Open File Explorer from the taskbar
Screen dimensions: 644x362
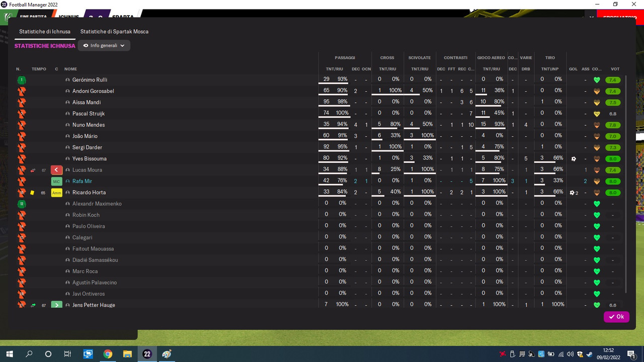pyautogui.click(x=127, y=354)
